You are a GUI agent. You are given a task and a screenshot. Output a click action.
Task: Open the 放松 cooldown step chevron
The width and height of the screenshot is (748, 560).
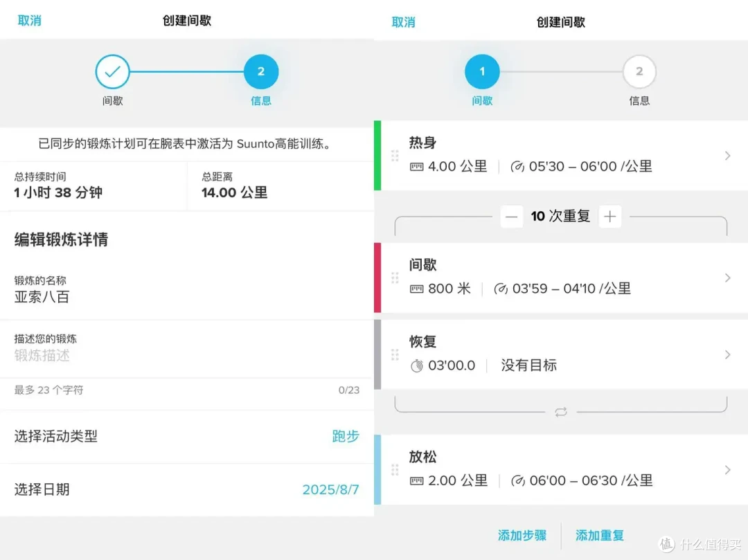pos(727,470)
